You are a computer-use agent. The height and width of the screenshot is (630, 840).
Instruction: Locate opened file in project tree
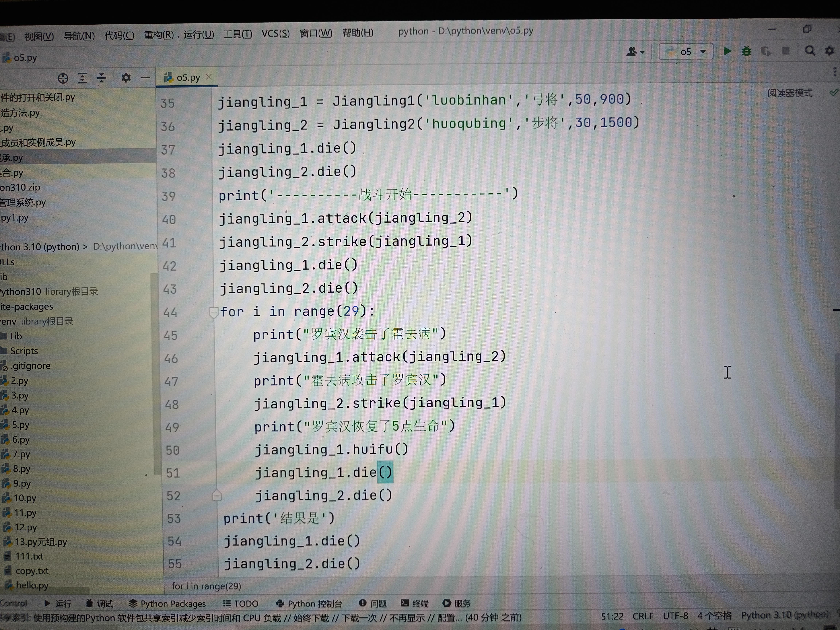pyautogui.click(x=63, y=78)
